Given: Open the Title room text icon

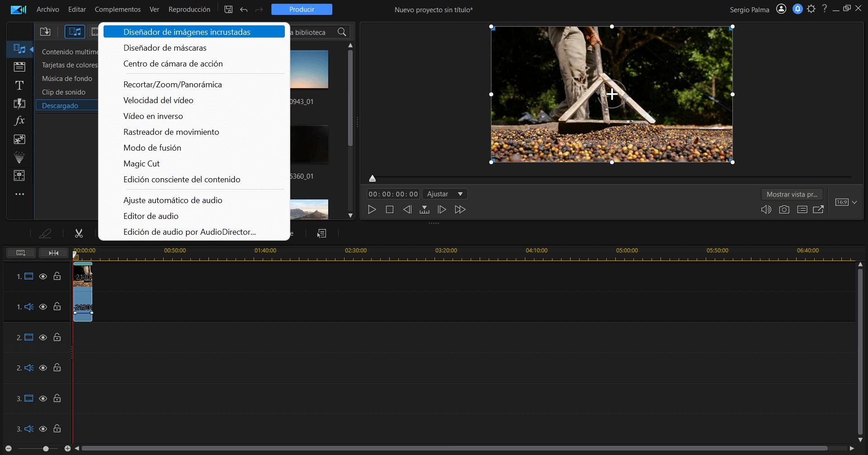Looking at the screenshot, I should click(19, 85).
